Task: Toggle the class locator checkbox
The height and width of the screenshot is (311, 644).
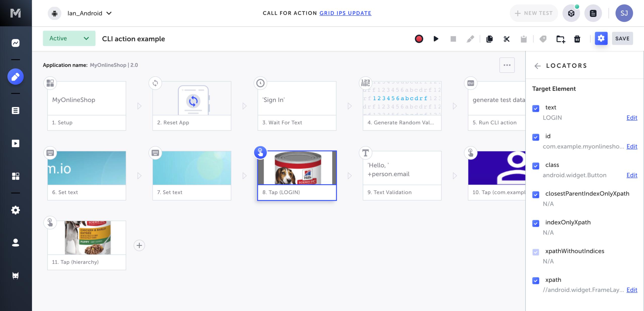Action: 536,166
